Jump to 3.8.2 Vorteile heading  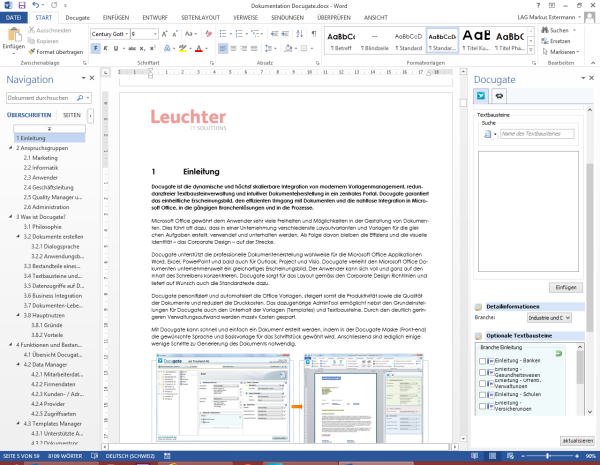point(47,335)
